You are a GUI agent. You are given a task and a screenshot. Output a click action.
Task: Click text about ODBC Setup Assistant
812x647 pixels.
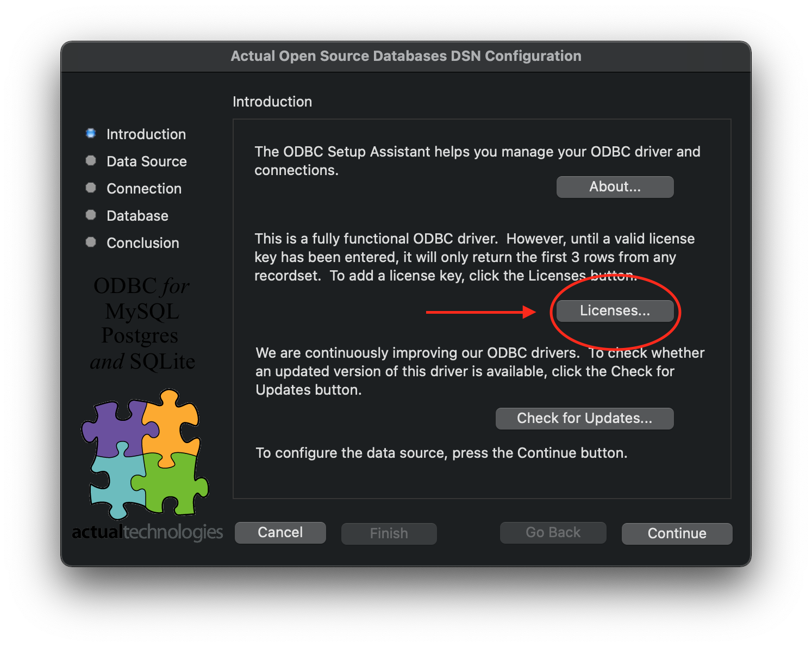point(477,161)
